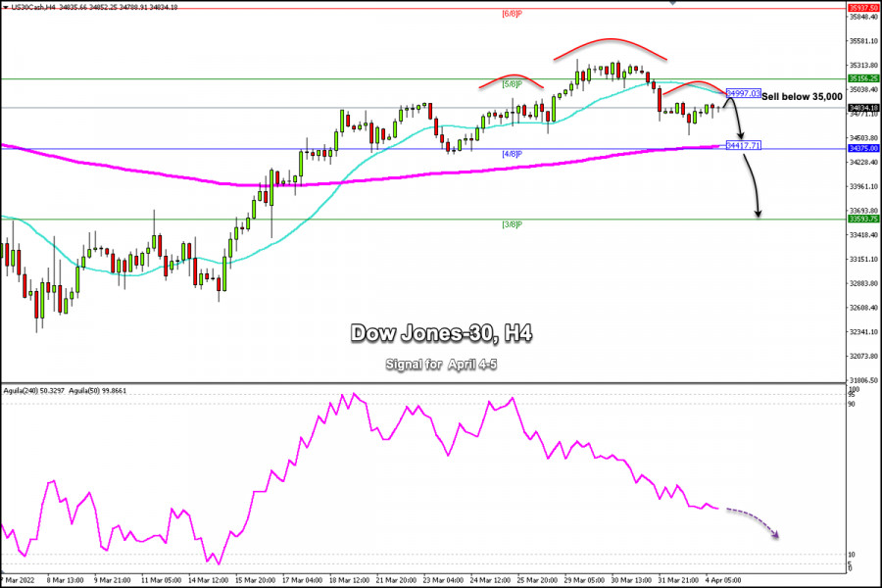Screen dimensions: 882x588
Task: Click the 10 level on indicator scale
Action: [x=852, y=555]
